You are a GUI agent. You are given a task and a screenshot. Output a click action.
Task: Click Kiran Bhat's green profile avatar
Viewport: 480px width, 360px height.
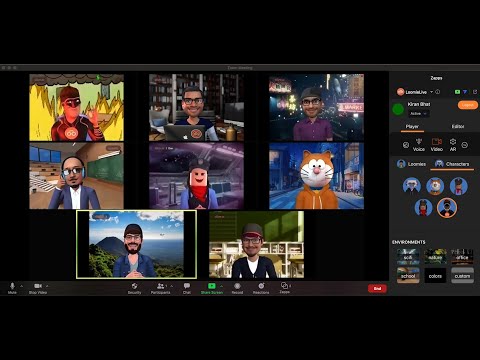coord(398,109)
